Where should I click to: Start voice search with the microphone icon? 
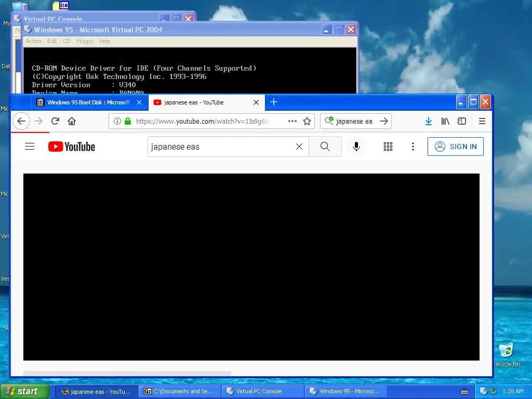tap(356, 147)
